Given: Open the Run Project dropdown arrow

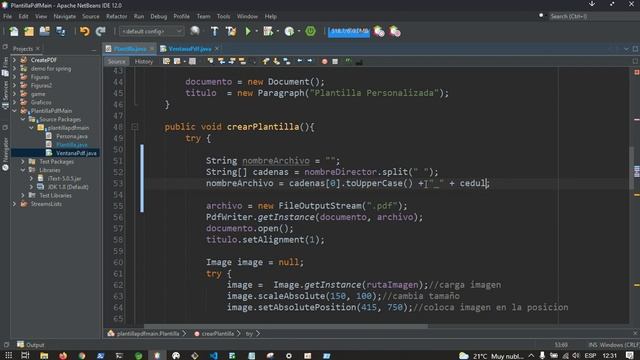Looking at the screenshot, I should (257, 31).
